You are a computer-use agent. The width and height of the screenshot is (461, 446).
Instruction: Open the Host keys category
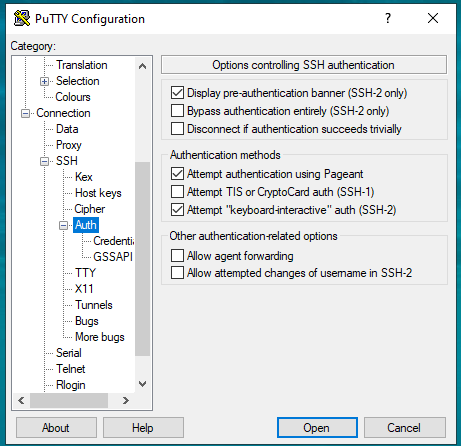[98, 193]
